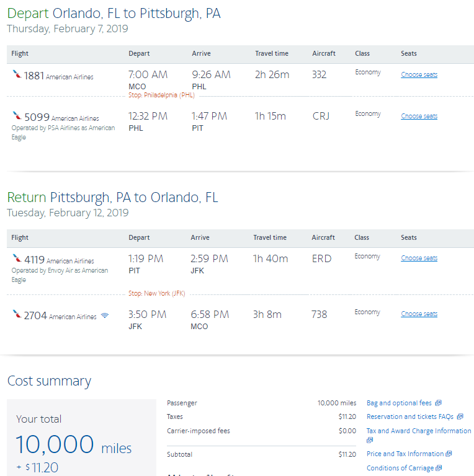Click the external-link icon after Reservation and tickets FAQs

coord(460,416)
